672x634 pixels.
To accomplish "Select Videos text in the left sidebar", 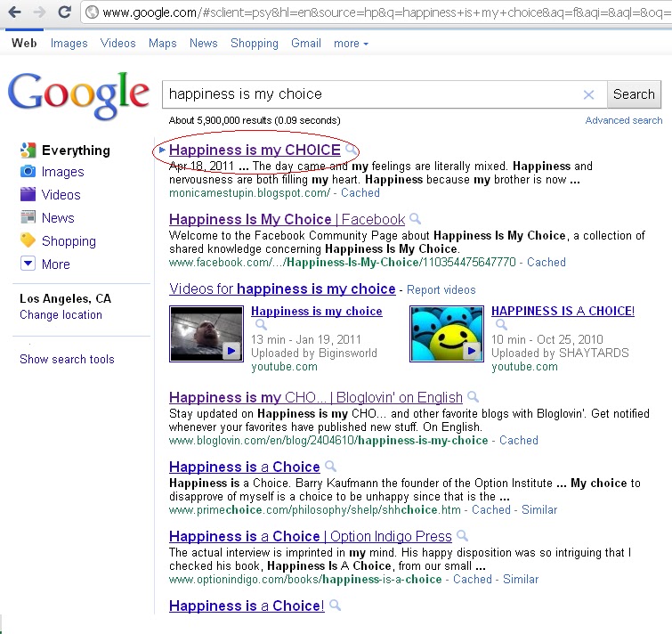I will pos(61,195).
